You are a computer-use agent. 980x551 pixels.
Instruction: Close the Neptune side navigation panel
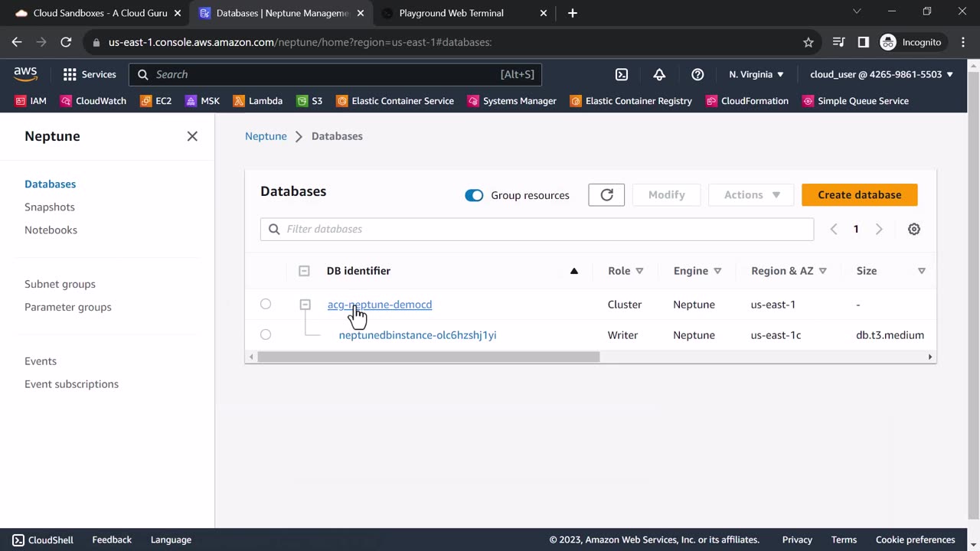coord(192,136)
